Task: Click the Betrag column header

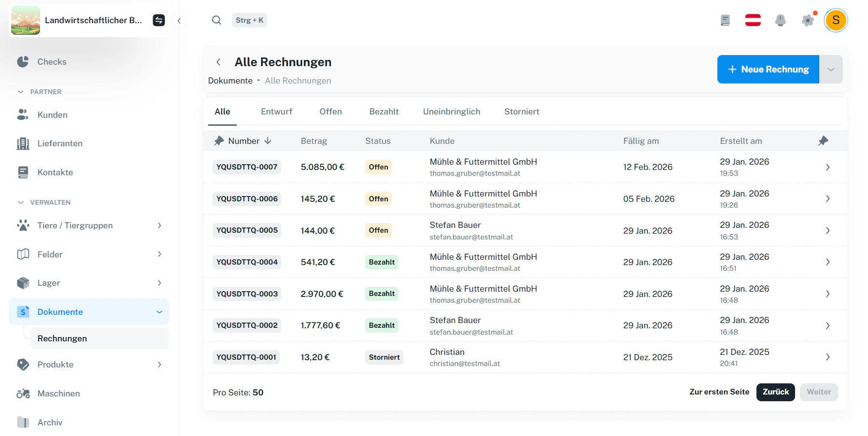Action: pyautogui.click(x=314, y=141)
